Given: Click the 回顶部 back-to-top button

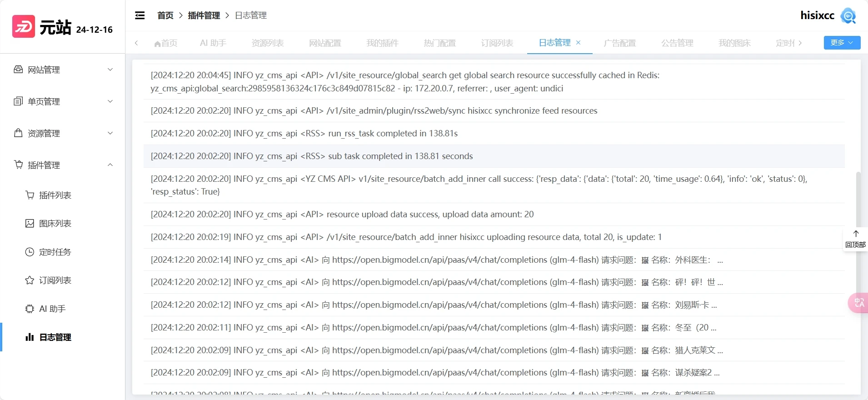Looking at the screenshot, I should coord(855,239).
